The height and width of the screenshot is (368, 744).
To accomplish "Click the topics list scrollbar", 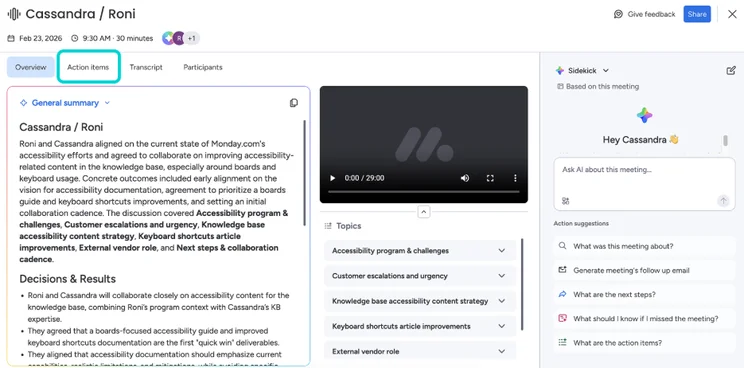I will [522, 285].
